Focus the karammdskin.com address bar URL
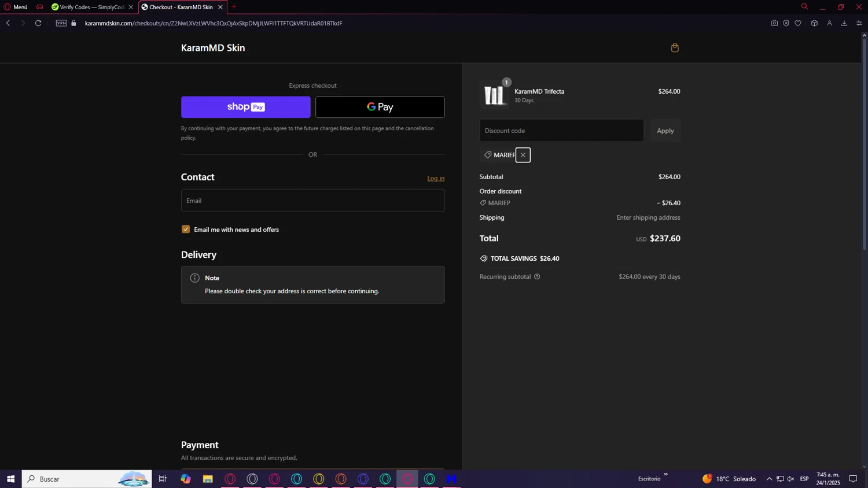 click(214, 23)
